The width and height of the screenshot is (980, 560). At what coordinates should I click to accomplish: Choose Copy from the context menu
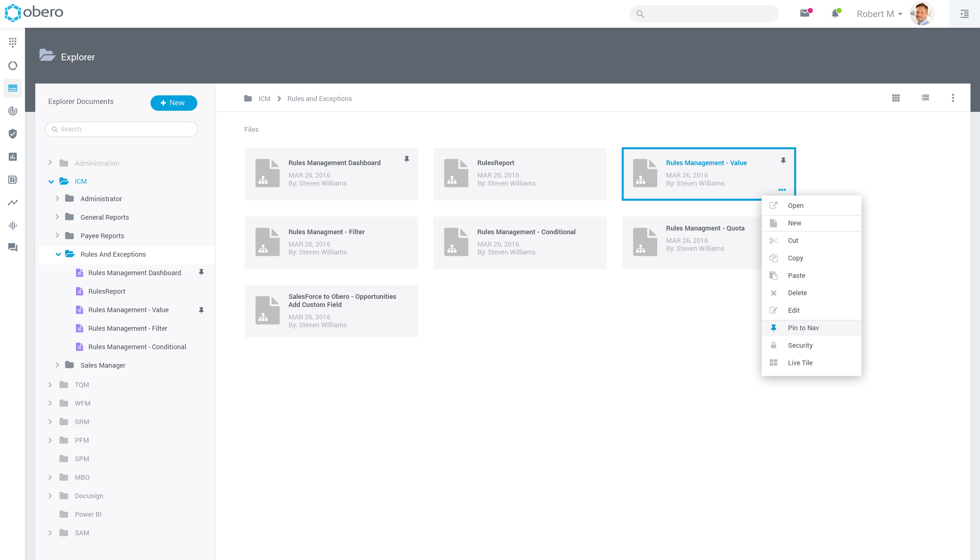pyautogui.click(x=811, y=258)
